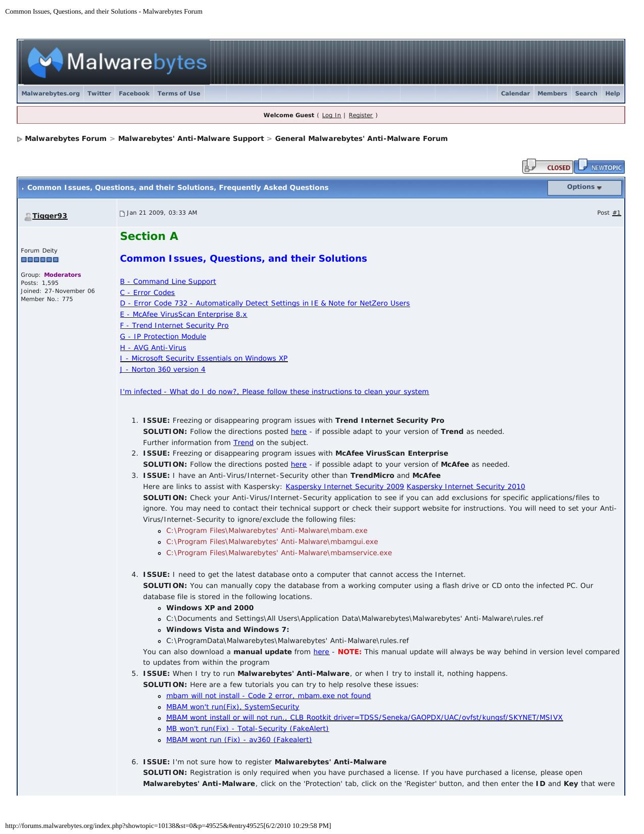Image resolution: width=644 pixels, height=834 pixels.
Task: Open G - IP Protection Module link
Action: pyautogui.click(x=163, y=336)
